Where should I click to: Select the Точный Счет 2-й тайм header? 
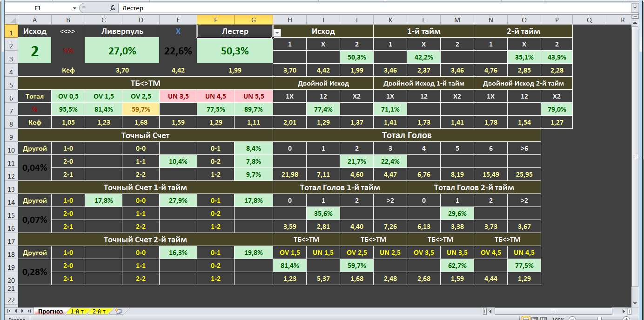[146, 240]
